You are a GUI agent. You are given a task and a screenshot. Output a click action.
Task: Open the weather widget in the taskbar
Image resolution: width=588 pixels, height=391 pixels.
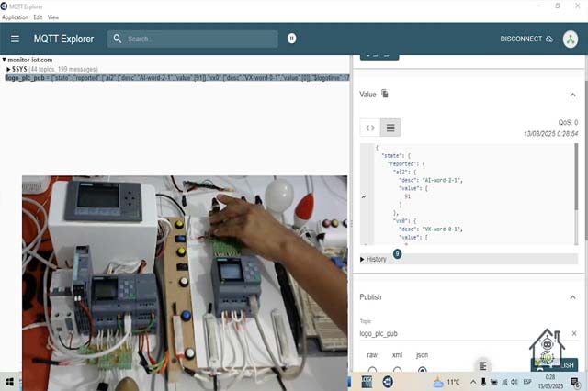point(446,381)
